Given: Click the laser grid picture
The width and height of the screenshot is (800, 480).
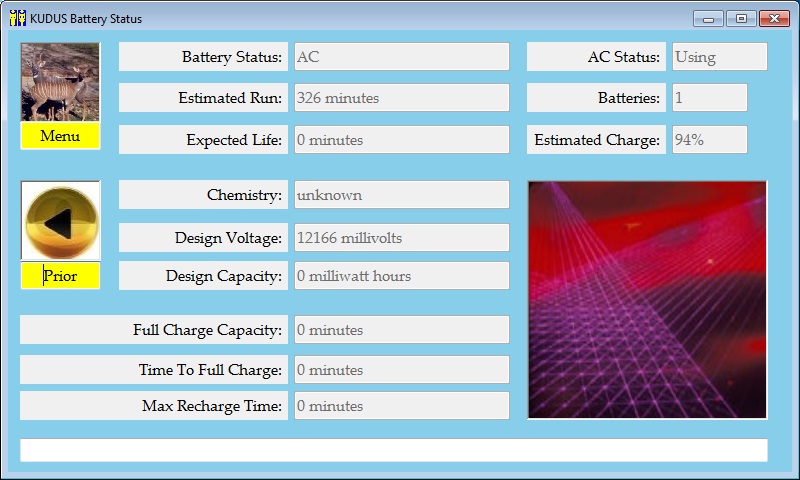Looking at the screenshot, I should pos(647,300).
